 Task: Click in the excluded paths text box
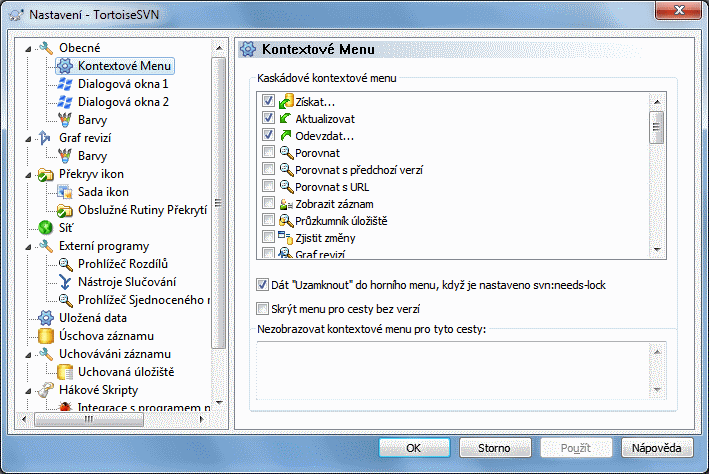tap(454, 370)
